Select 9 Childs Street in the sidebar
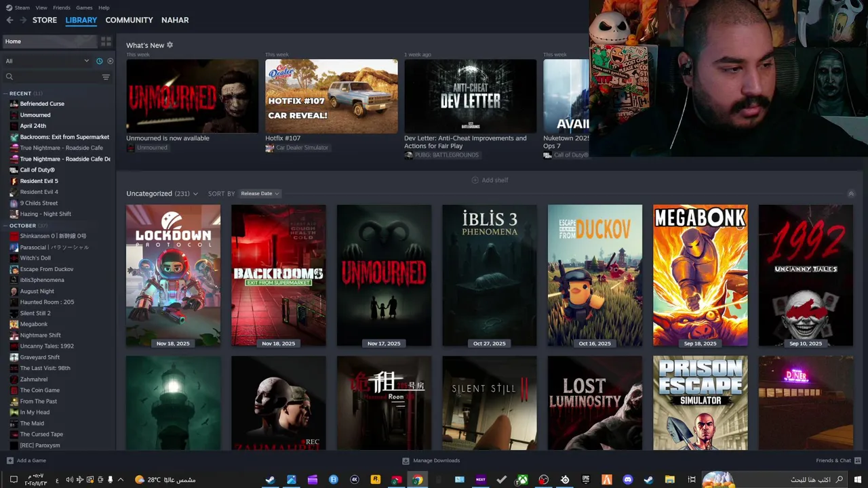The image size is (868, 488). point(39,203)
